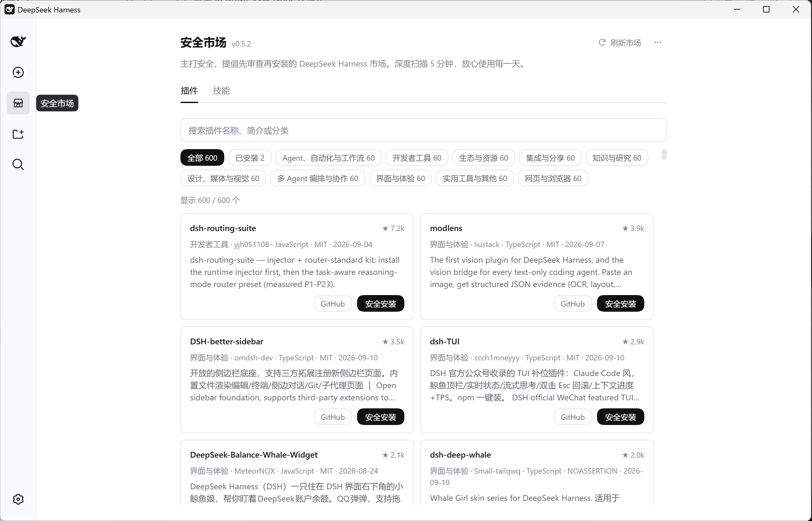812x521 pixels.
Task: Click the star rating 2.0k on dsh-deep-whale
Action: (x=633, y=455)
